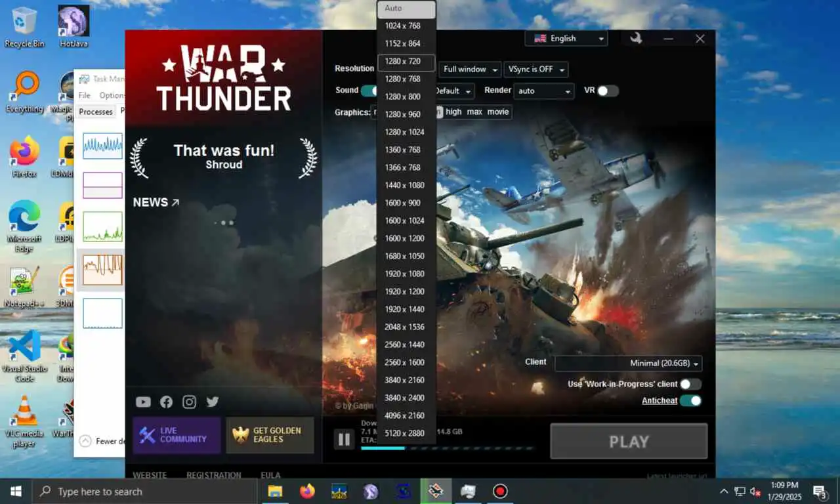Open File Explorer from the taskbar
This screenshot has width=840, height=504.
pyautogui.click(x=275, y=491)
